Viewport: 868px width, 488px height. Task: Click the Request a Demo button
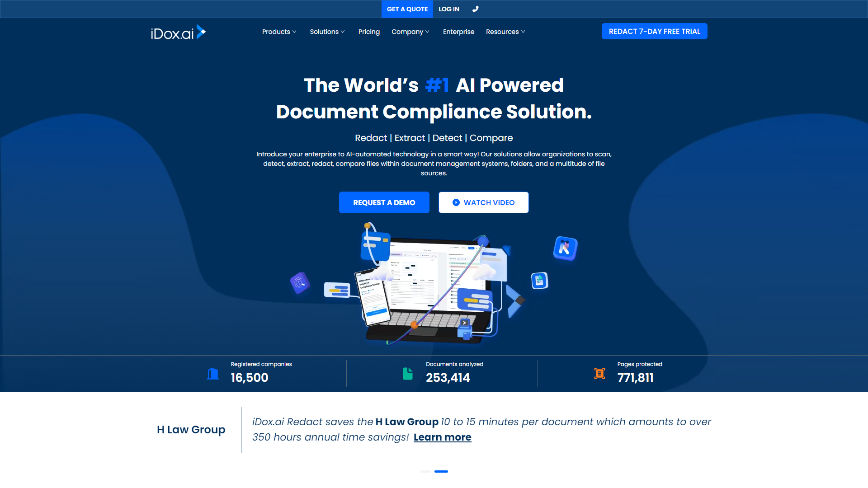pyautogui.click(x=384, y=202)
